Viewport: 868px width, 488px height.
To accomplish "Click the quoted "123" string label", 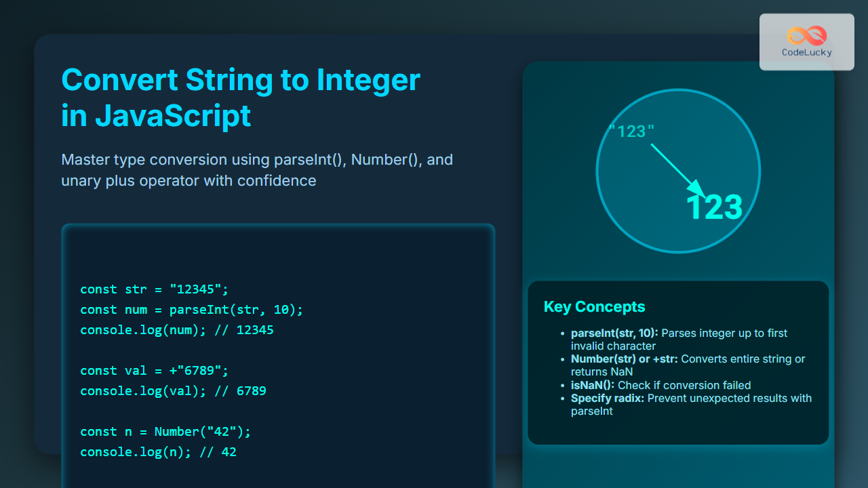I will point(631,131).
